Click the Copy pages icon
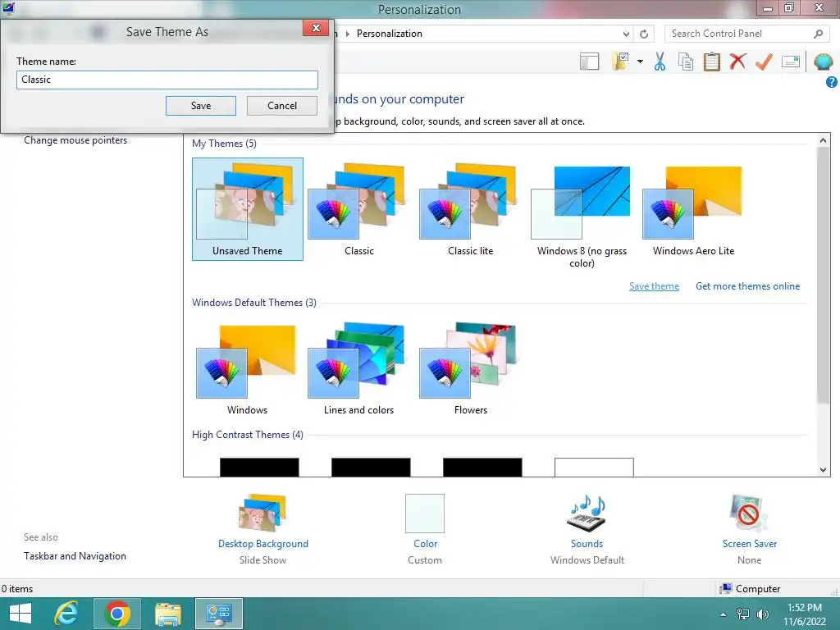Viewport: 840px width, 630px height. pos(686,62)
